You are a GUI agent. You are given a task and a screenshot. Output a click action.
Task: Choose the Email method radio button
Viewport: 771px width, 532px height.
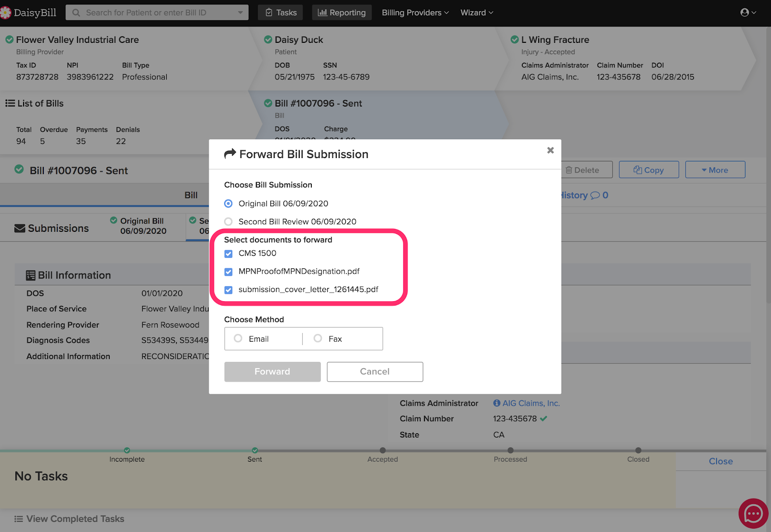[238, 338]
